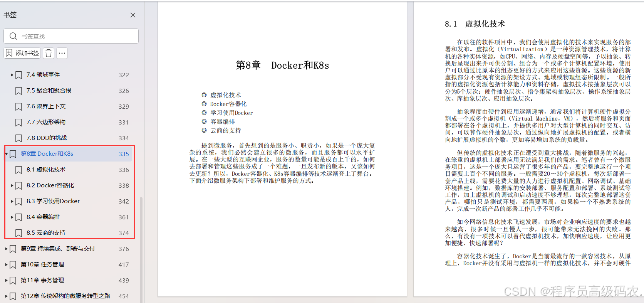Open bookmark 7.6 限界上下文

[x=46, y=106]
